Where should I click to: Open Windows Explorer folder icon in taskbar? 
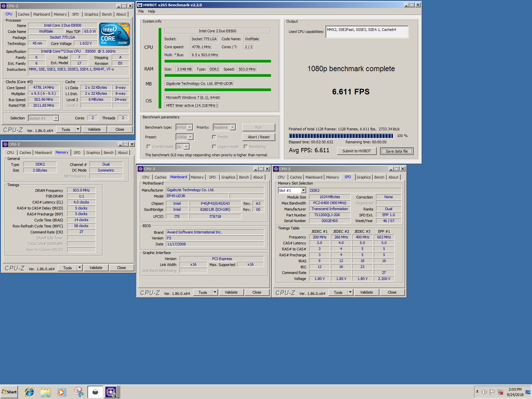46,392
